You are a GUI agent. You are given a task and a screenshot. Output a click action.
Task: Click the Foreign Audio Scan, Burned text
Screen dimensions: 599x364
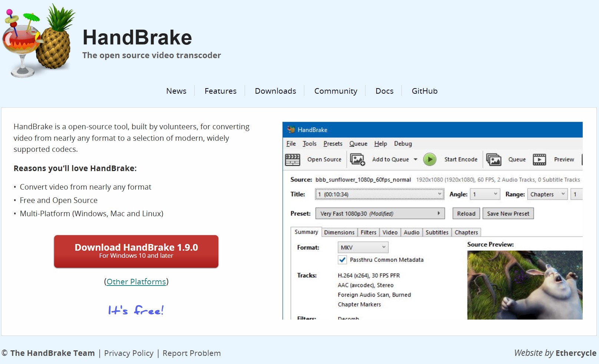pos(374,295)
